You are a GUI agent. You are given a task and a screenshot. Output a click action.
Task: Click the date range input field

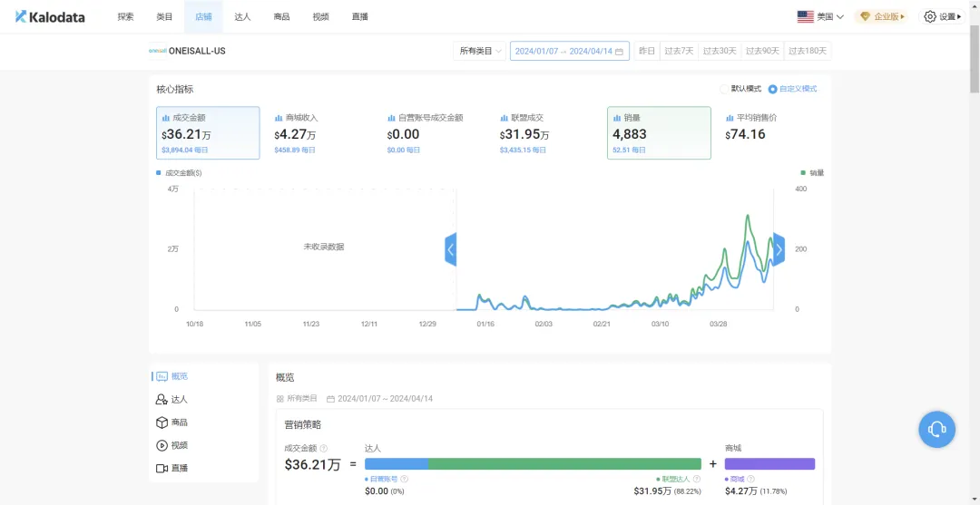563,52
